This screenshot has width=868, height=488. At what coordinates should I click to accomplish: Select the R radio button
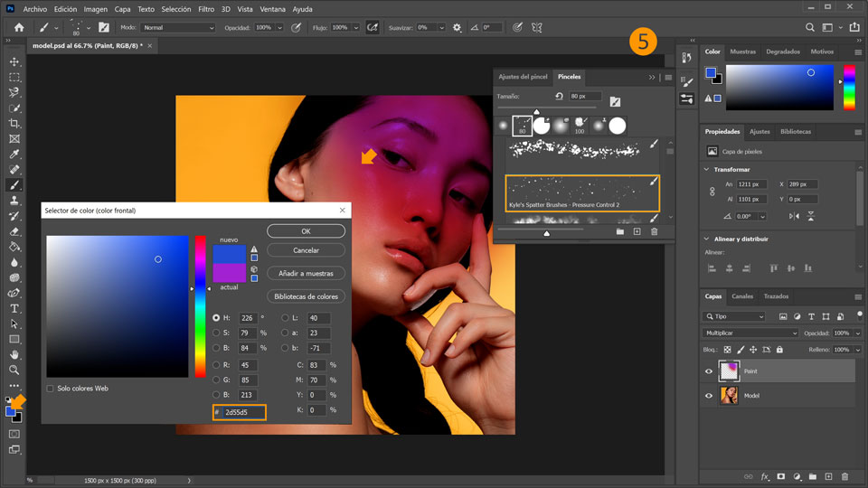coord(216,365)
